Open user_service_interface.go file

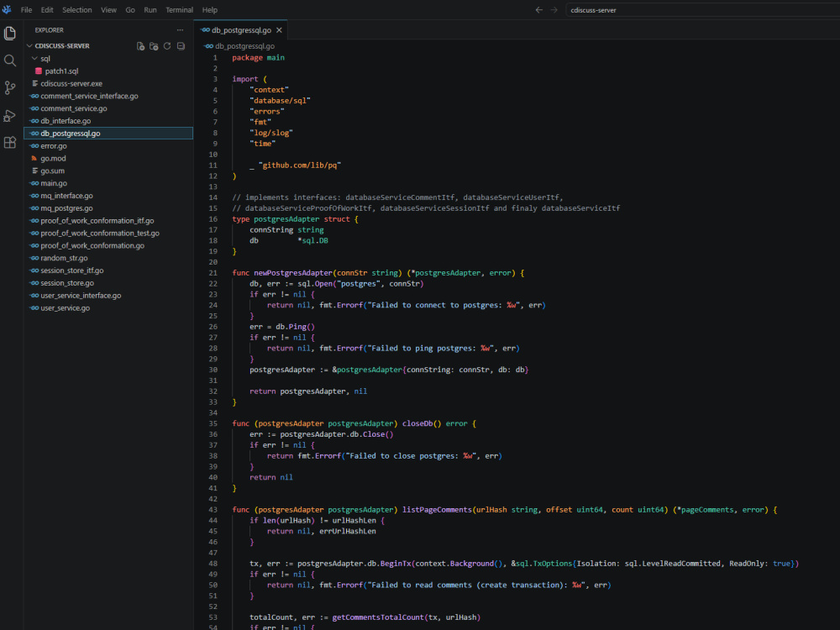[x=81, y=295]
